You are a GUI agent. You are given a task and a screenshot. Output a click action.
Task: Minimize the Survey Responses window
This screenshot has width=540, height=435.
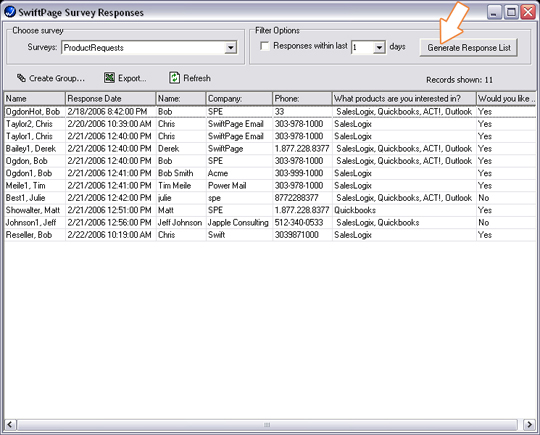494,12
